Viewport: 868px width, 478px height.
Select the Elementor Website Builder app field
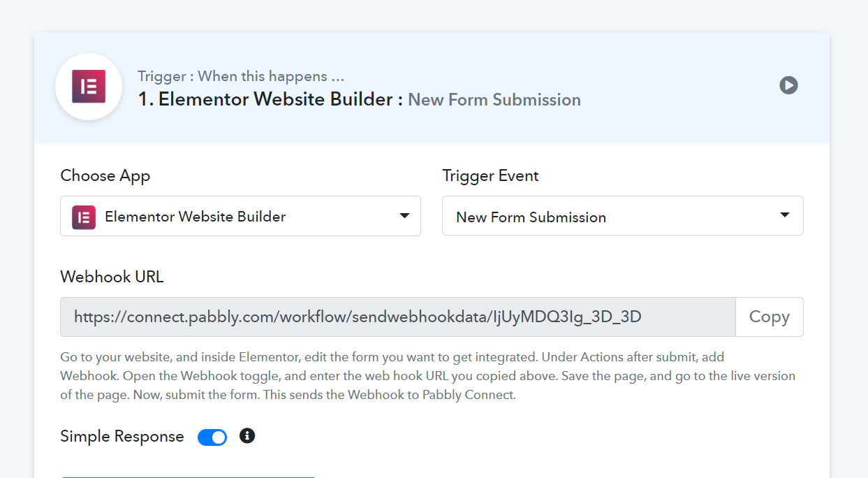(x=240, y=216)
